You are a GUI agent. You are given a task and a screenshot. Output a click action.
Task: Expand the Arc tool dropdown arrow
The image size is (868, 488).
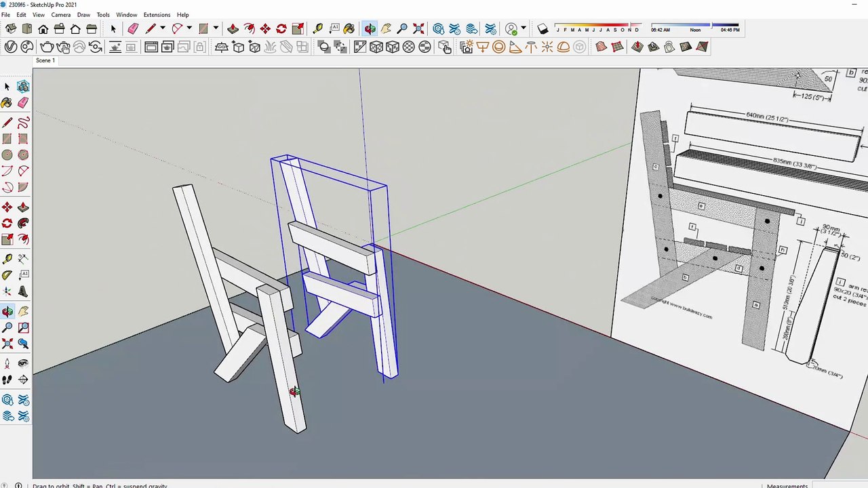(x=189, y=29)
